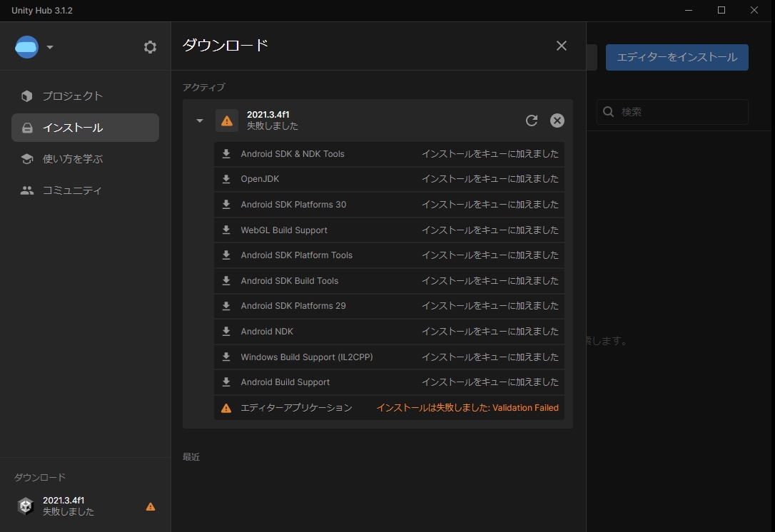Collapse the 2021.3.4f1 component list
Screen dimensions: 775x532
(200, 121)
